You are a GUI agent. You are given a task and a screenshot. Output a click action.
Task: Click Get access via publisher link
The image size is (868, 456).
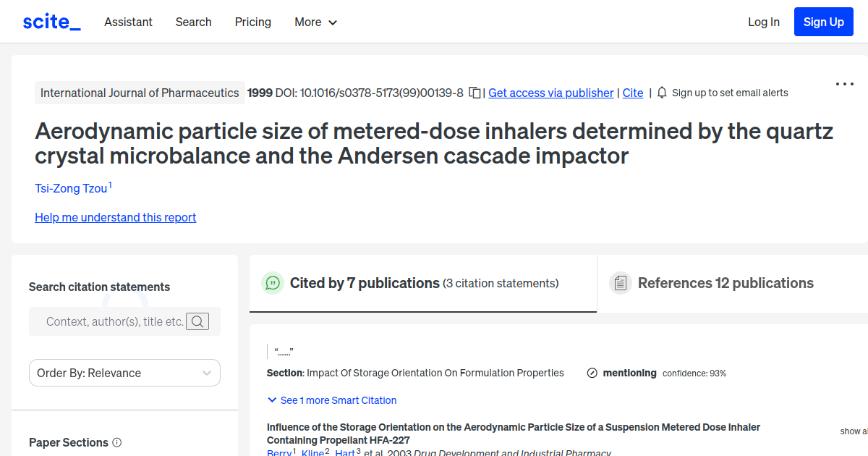click(x=550, y=93)
